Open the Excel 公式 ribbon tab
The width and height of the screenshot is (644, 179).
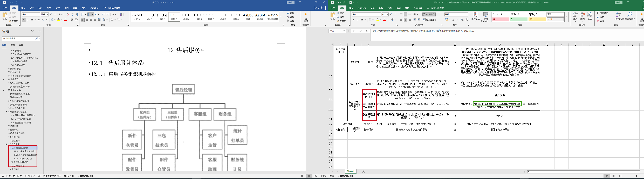coord(372,8)
